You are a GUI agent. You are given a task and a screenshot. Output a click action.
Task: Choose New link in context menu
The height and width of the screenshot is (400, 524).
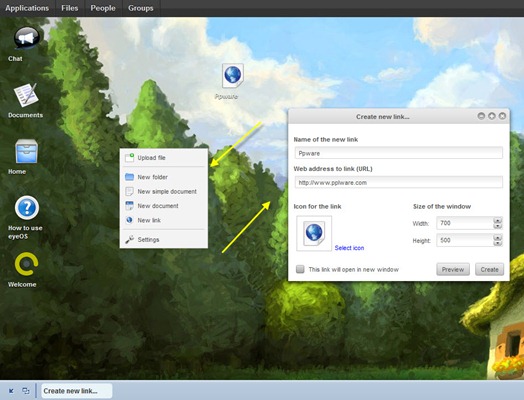pyautogui.click(x=164, y=220)
